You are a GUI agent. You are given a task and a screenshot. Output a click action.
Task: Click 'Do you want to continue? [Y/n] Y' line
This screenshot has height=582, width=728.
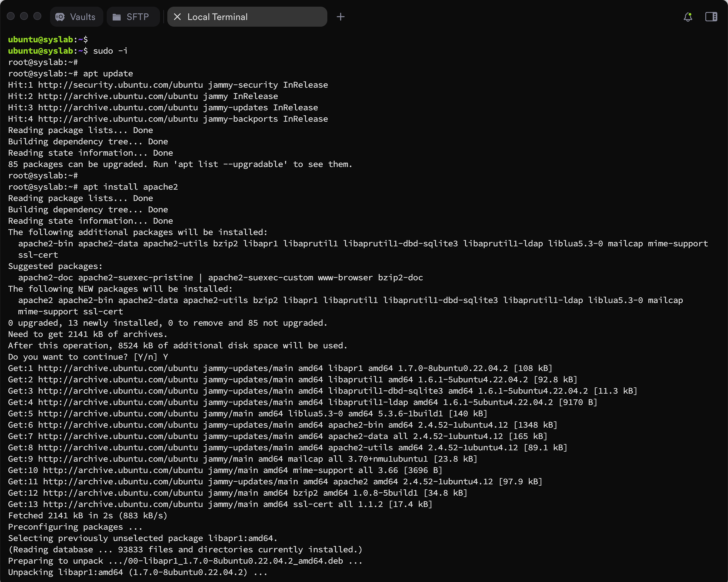[88, 357]
